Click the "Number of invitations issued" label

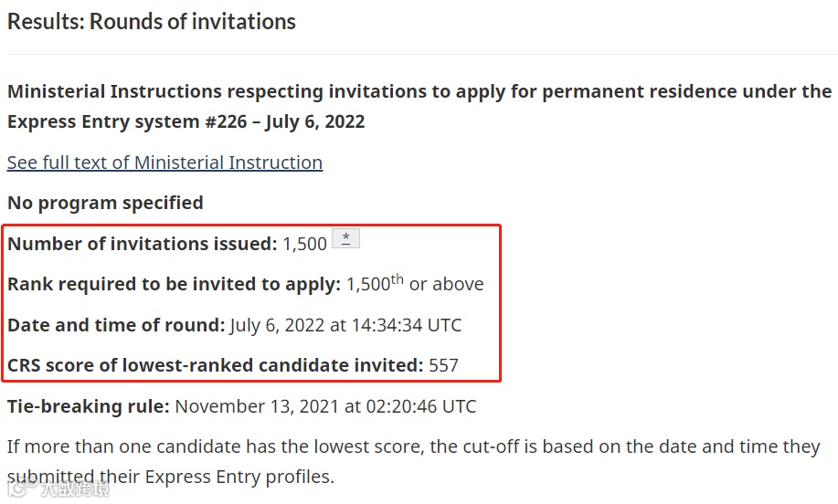coord(143,244)
